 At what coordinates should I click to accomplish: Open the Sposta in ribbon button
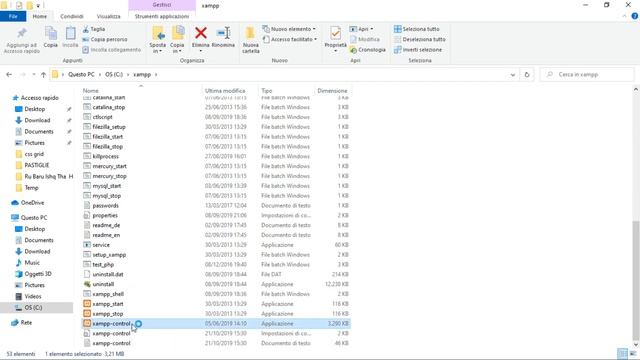pos(158,40)
